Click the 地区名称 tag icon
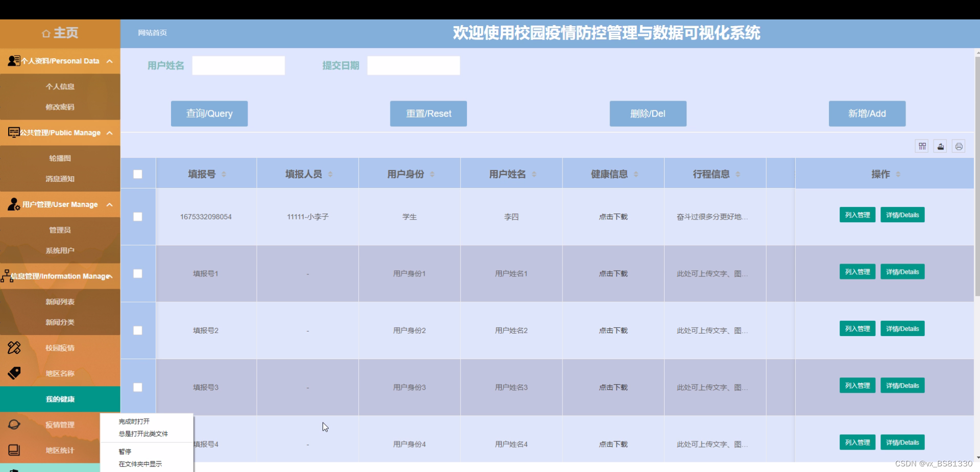 coord(14,373)
